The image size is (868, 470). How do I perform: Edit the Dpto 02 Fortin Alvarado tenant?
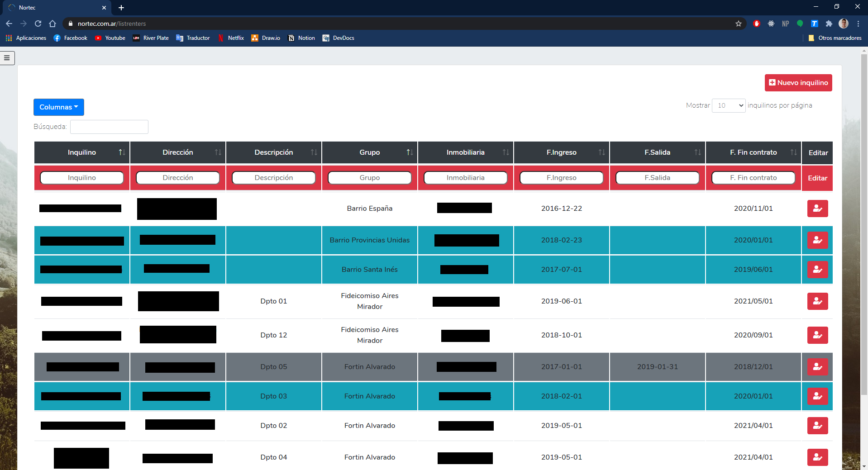(x=817, y=426)
